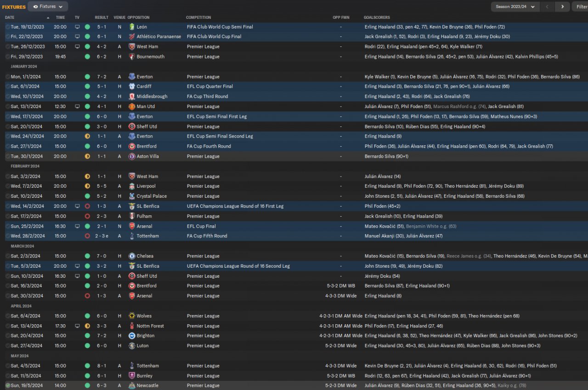
Task: Go to the previous season with the left arrow
Action: click(x=547, y=6)
